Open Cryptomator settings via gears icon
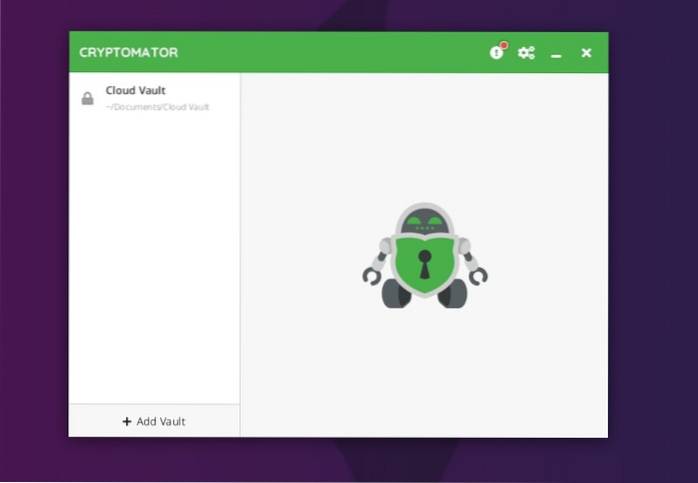Viewport: 698px width, 483px height. pyautogui.click(x=526, y=53)
